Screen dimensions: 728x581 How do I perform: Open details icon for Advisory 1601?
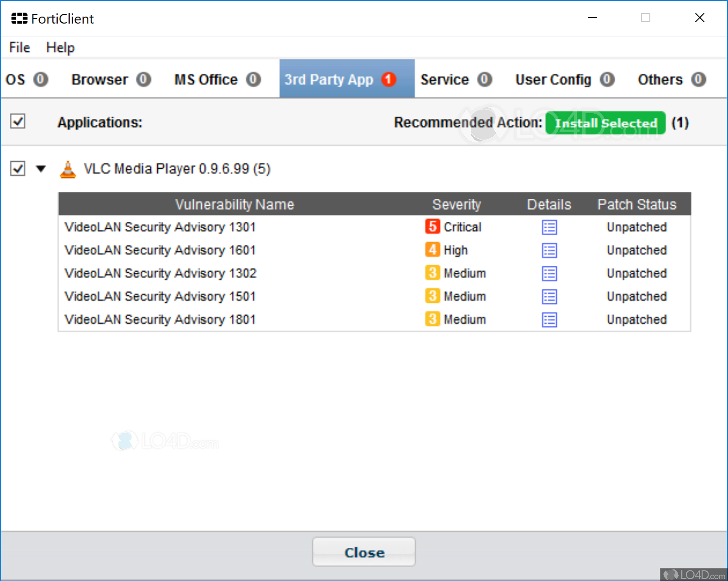point(549,251)
